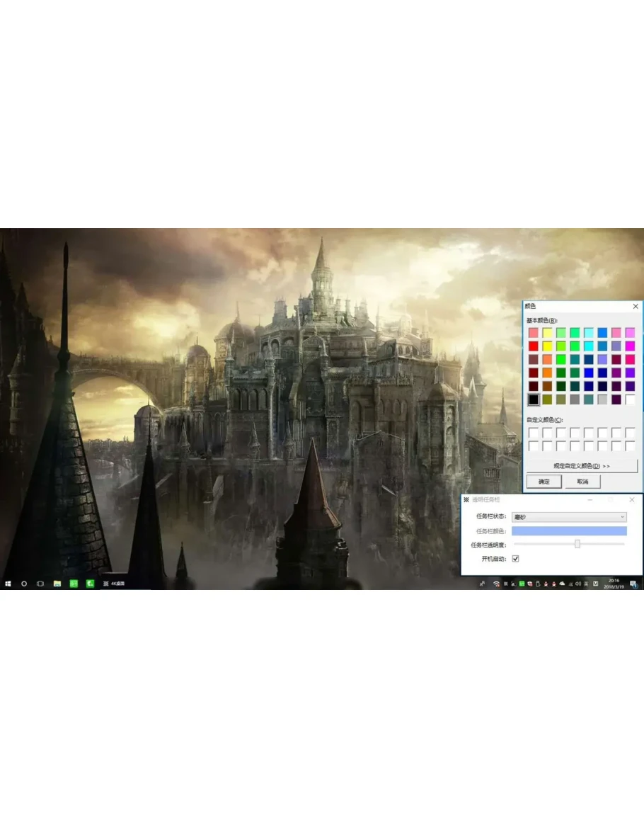Click the Wi-Fi icon in system tray
644x818 pixels.
496,584
